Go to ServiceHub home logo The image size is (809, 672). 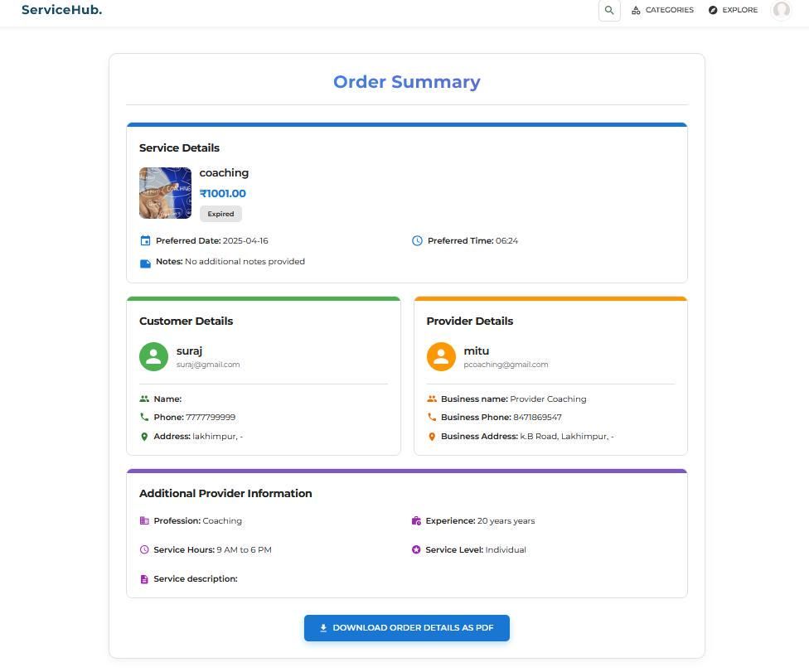(62, 10)
